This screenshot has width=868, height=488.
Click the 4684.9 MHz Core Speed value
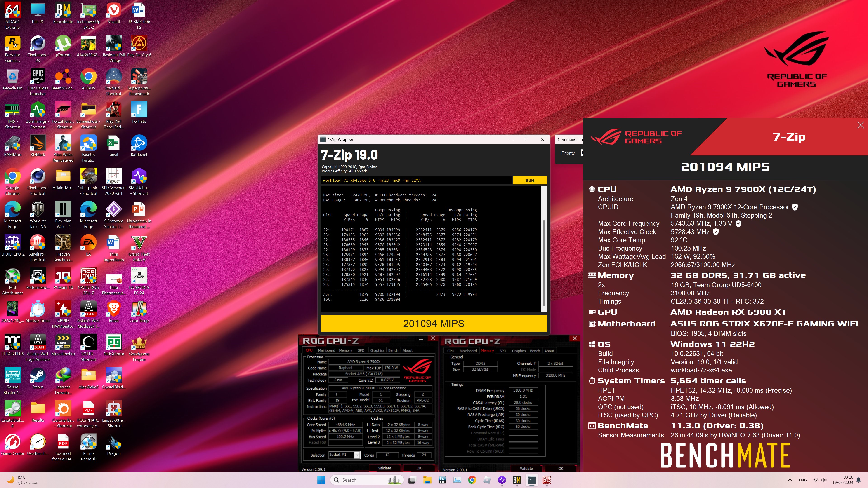(345, 425)
